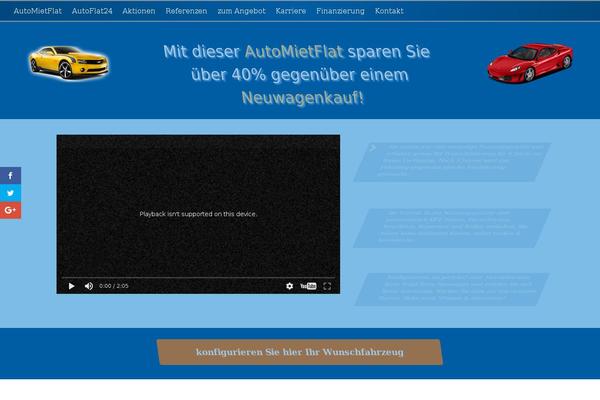Share page via Twitter icon
600x400 pixels.
[10, 193]
